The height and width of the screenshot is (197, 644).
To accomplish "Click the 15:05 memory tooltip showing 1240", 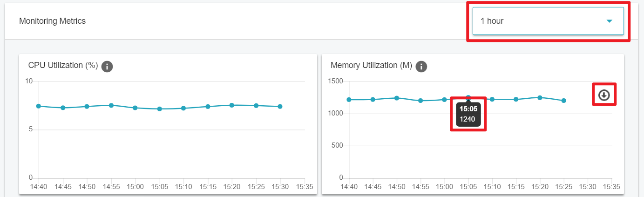I will click(468, 114).
